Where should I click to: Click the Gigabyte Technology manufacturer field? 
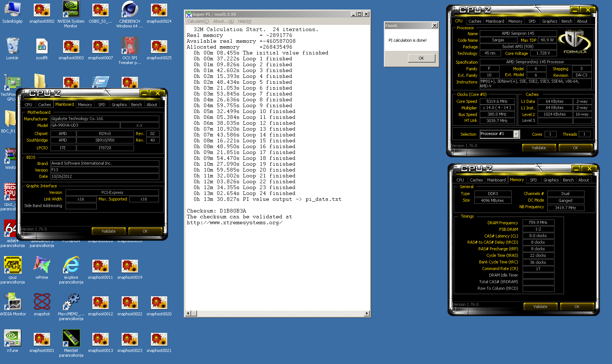pos(105,119)
